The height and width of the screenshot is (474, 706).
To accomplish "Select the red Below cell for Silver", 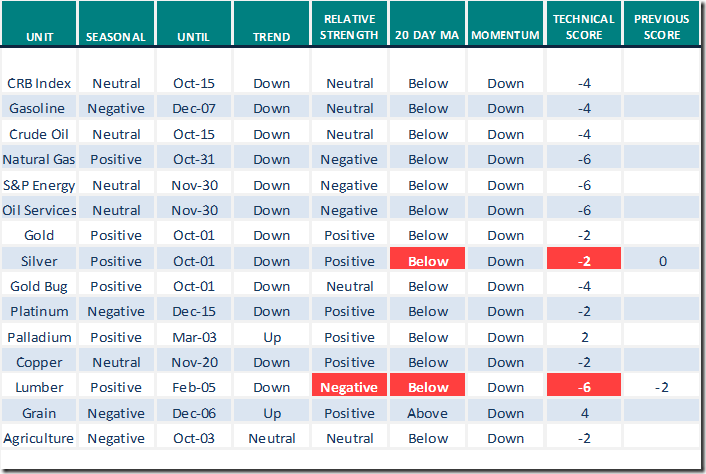I will pos(428,261).
